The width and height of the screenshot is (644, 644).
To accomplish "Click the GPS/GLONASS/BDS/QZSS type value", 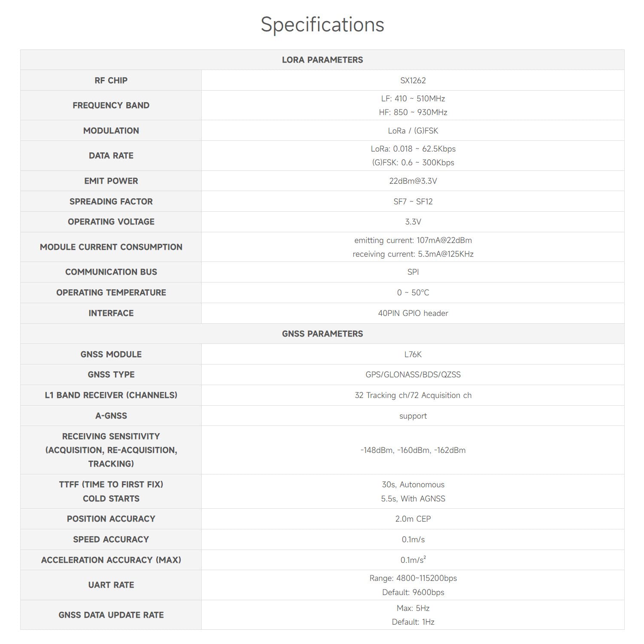I will coord(413,374).
